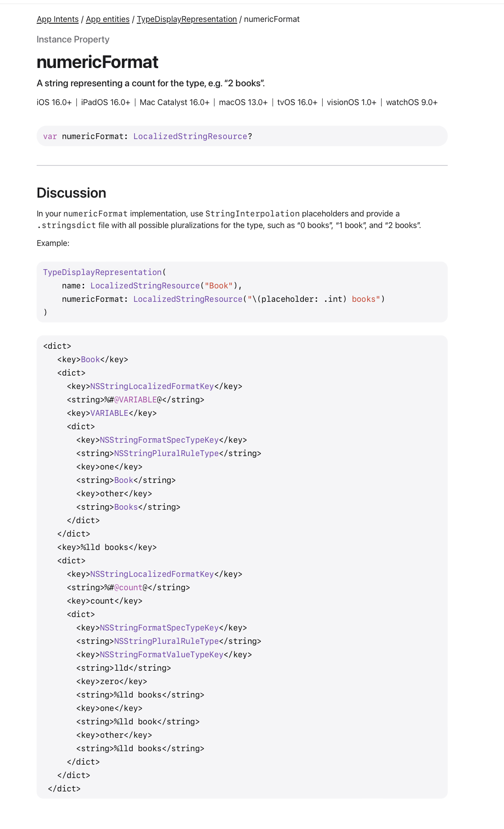Open the TypeDisplayRepresentation breadcrumb link
This screenshot has height=829, width=504.
(x=186, y=19)
